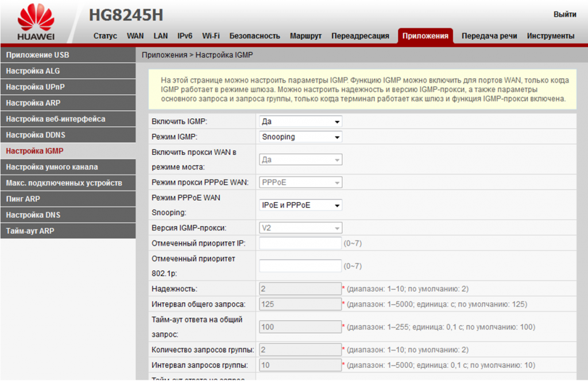This screenshot has width=588, height=381.
Task: Click the Версия IGMP-прокси label
Action: click(x=189, y=228)
